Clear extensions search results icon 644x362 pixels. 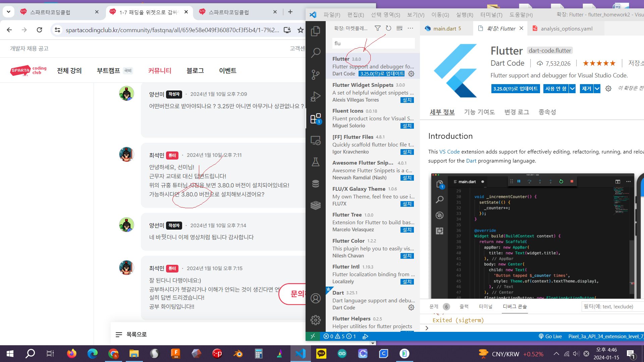pyautogui.click(x=399, y=28)
